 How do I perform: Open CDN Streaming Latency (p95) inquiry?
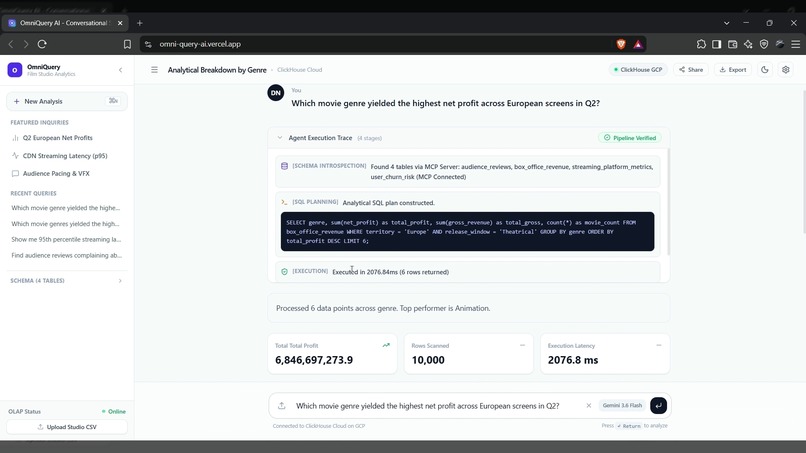coord(65,156)
